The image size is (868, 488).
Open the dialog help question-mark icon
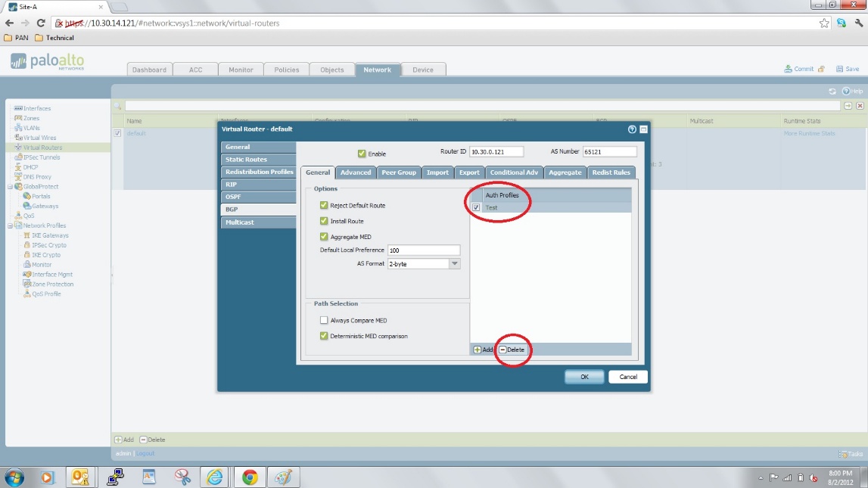click(632, 129)
